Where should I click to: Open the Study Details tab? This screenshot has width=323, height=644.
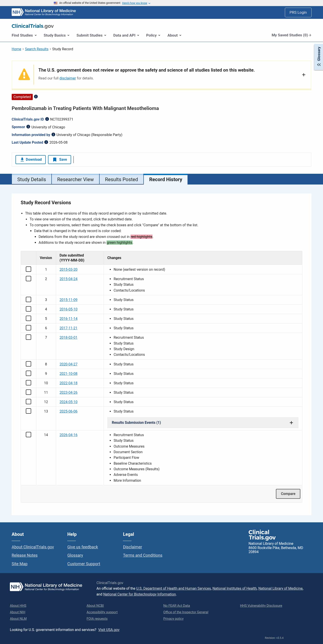pyautogui.click(x=31, y=180)
